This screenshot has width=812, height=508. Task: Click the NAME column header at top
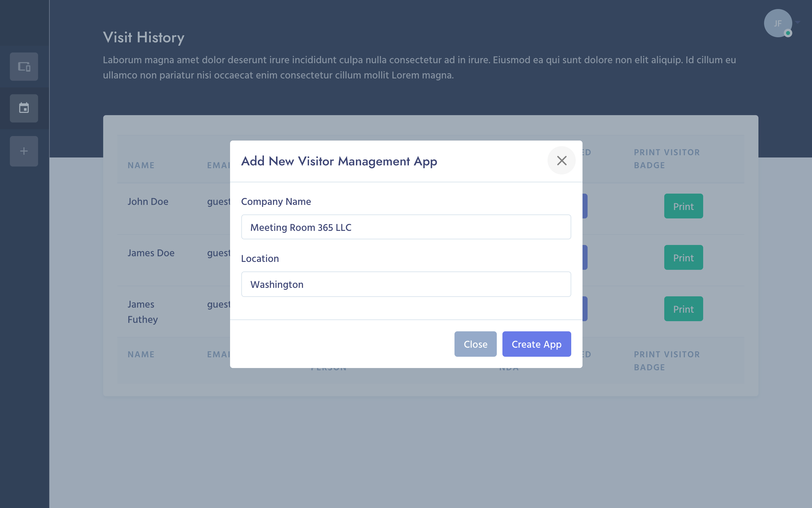[x=141, y=165]
